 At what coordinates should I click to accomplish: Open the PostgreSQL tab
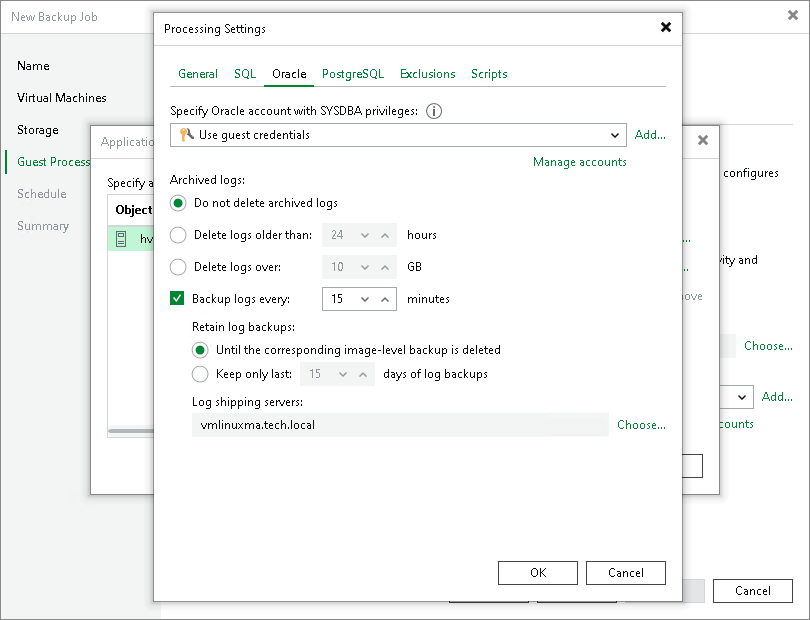click(x=353, y=74)
